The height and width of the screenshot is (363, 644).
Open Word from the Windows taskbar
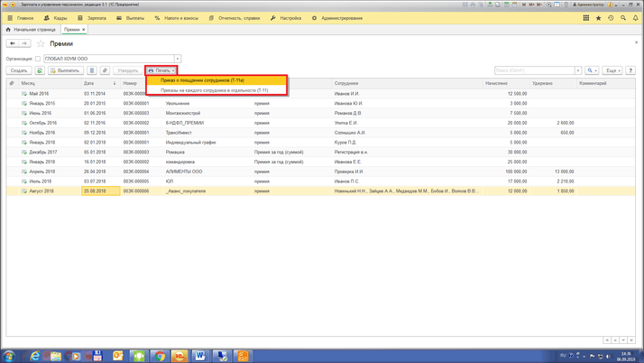coord(199,356)
